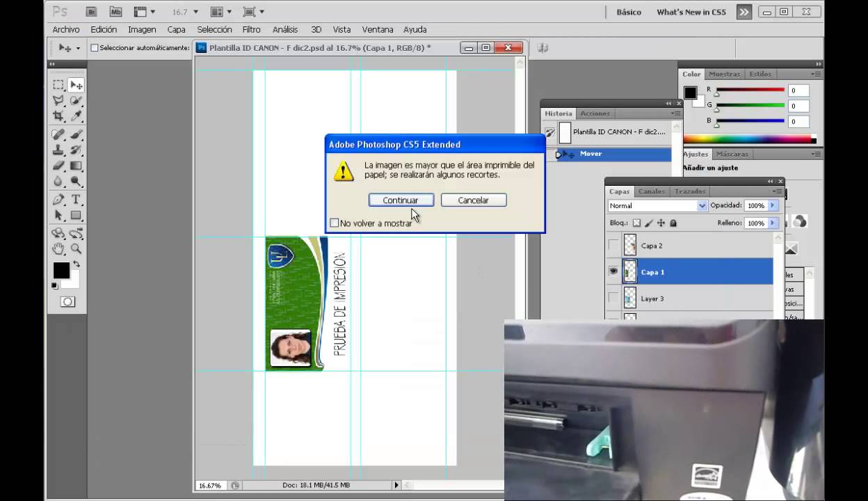Swap foreground and background colors
The image size is (868, 501).
(76, 264)
